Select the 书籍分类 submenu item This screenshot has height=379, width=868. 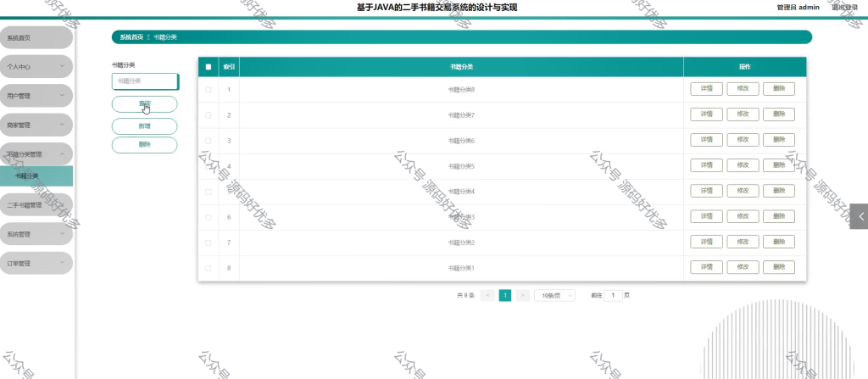pos(36,176)
